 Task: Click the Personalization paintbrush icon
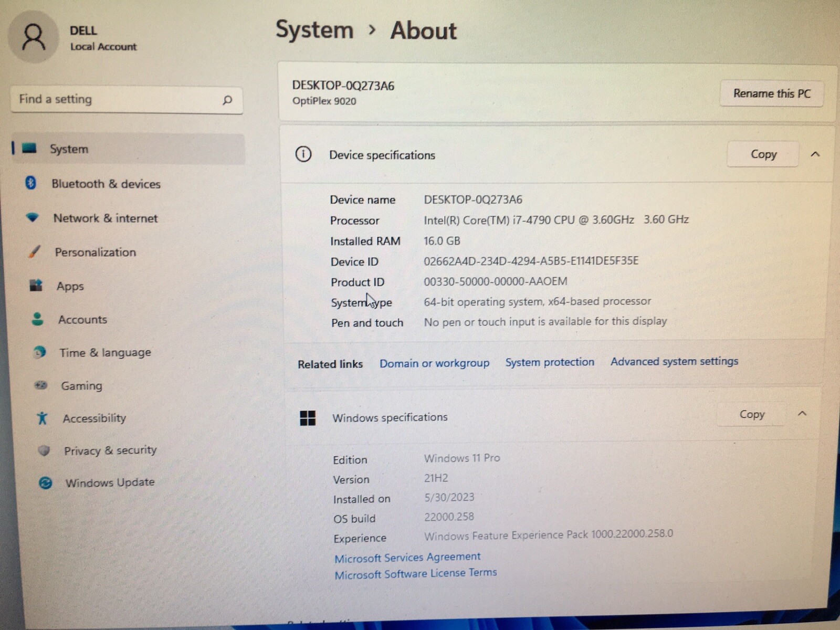34,251
